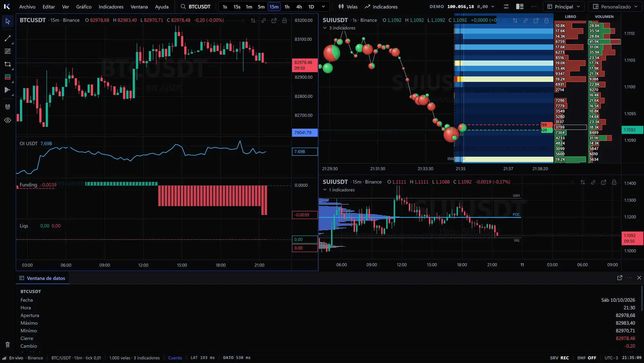Open Indicadores toolbar button

pos(381,6)
